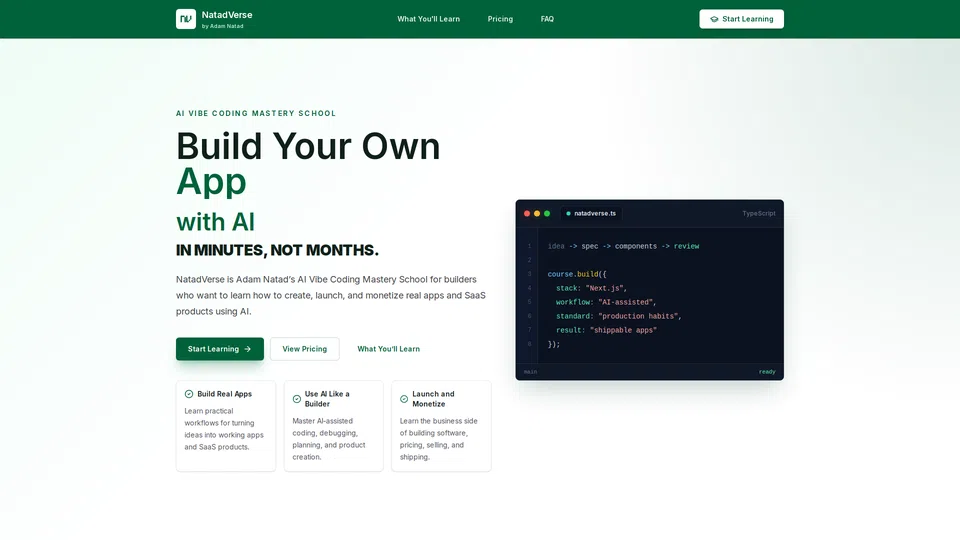Click the idea -> spec -> components line
Viewport: 960px width, 540px height.
pos(623,246)
